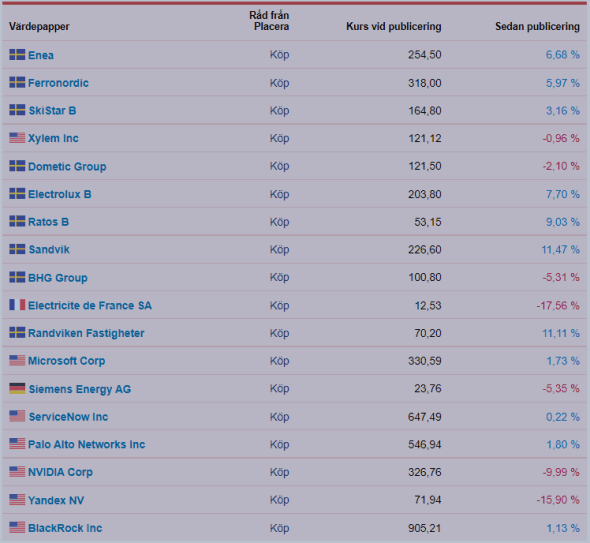Open BlackRock Inc link
The height and width of the screenshot is (543, 590).
click(x=65, y=528)
